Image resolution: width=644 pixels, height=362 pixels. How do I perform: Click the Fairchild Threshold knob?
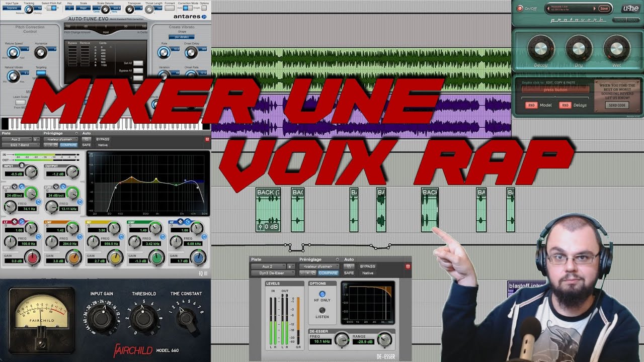click(143, 317)
